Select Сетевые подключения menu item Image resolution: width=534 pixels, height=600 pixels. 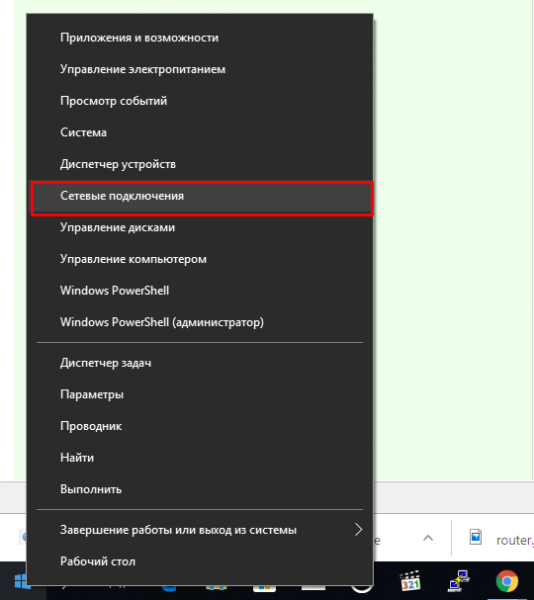(202, 199)
